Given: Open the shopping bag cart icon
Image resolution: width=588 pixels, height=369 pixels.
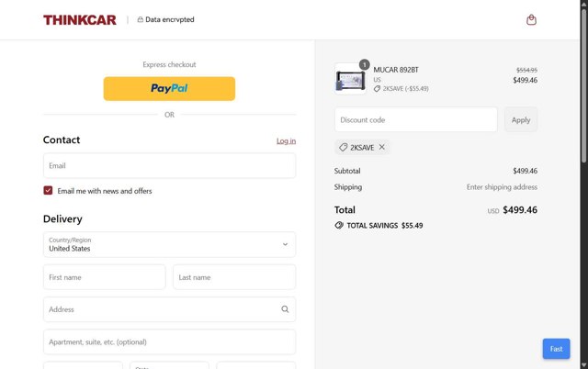Looking at the screenshot, I should 531,19.
